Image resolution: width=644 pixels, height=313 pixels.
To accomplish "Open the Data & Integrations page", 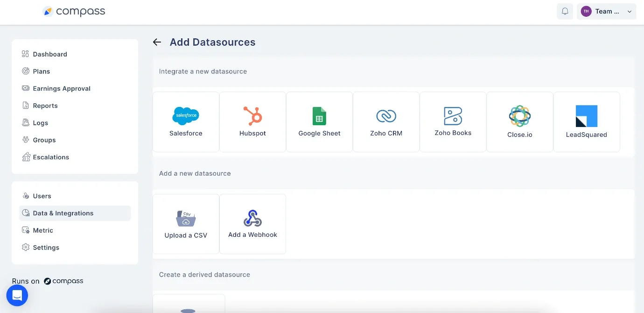I will (x=64, y=213).
